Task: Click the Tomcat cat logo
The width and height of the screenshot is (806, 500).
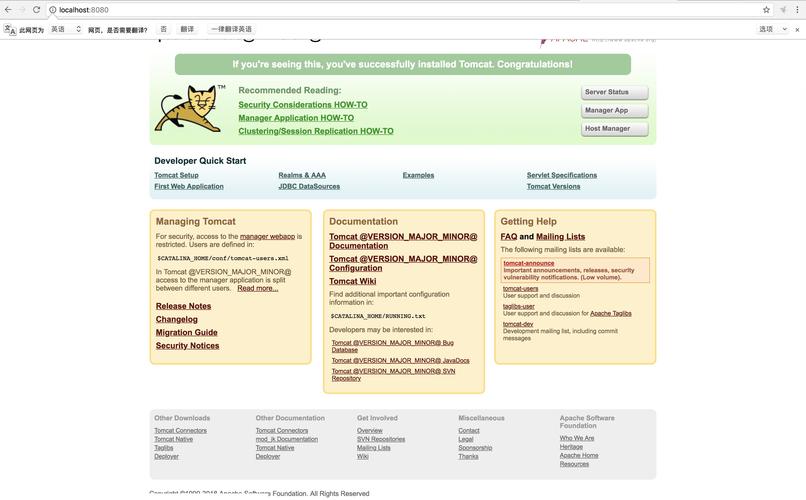Action: (x=190, y=109)
